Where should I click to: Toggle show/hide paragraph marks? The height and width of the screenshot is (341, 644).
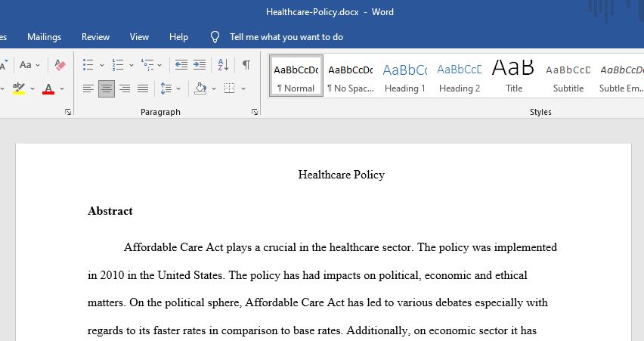(246, 65)
